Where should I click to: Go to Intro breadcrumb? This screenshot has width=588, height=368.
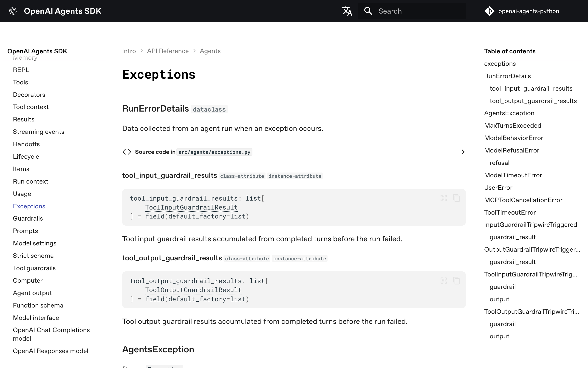(129, 51)
